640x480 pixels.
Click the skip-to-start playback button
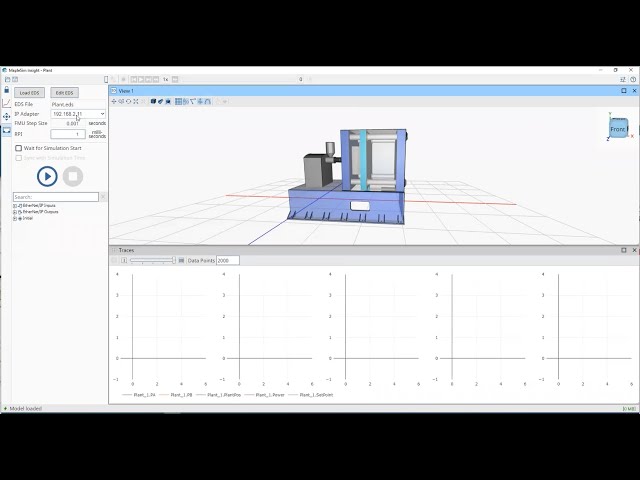133,79
